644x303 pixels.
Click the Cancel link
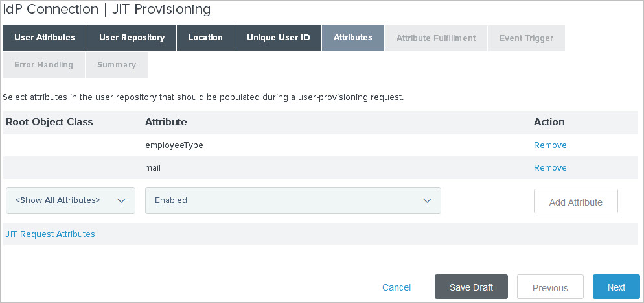click(397, 287)
